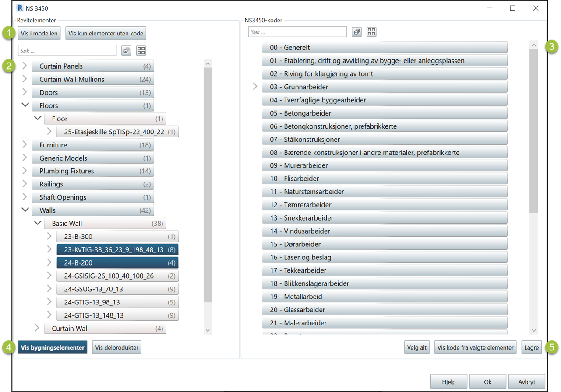
Task: Select 24-GSISIG-26_100_40_100_26 wall type
Action: tap(117, 276)
